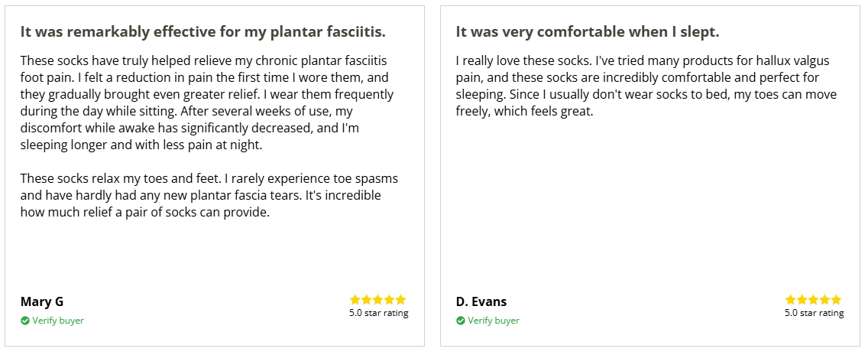The width and height of the screenshot is (868, 355).
Task: Click the '5.0 star rating' text in Mary G's card
Action: [378, 313]
